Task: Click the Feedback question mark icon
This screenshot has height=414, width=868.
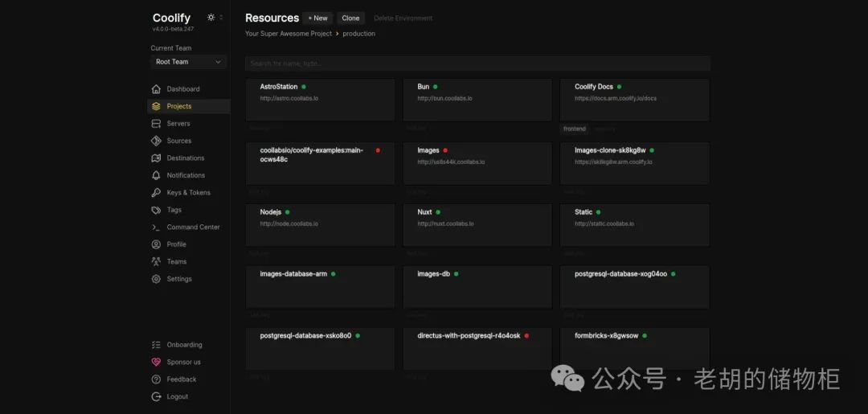Action: coord(156,379)
